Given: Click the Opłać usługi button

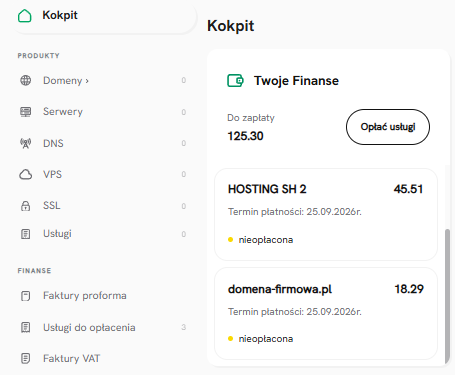Looking at the screenshot, I should coord(388,127).
